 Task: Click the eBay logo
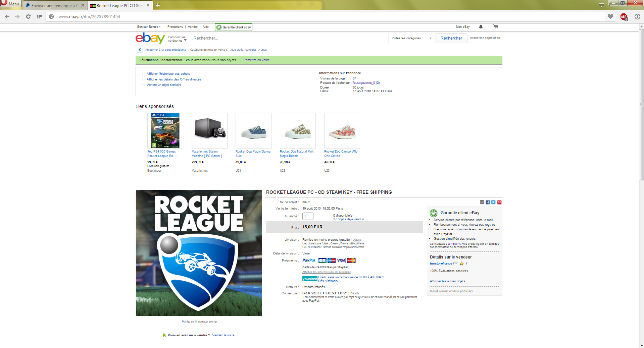pos(150,38)
